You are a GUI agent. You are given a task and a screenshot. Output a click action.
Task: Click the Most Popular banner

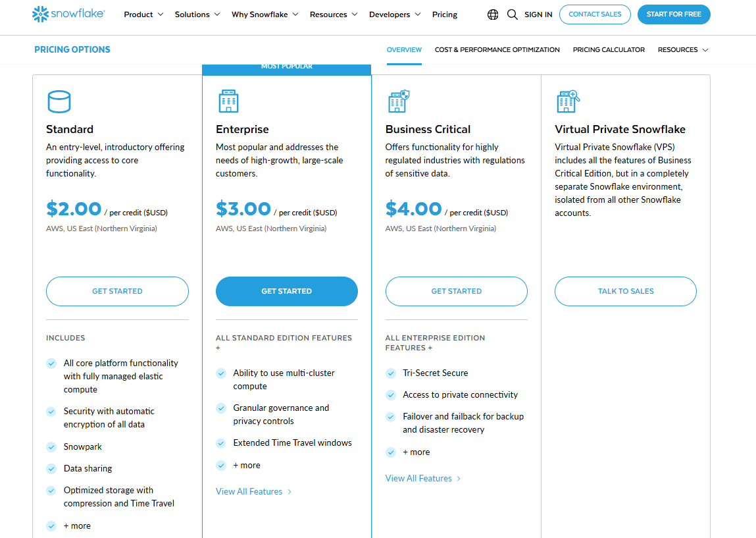click(287, 70)
